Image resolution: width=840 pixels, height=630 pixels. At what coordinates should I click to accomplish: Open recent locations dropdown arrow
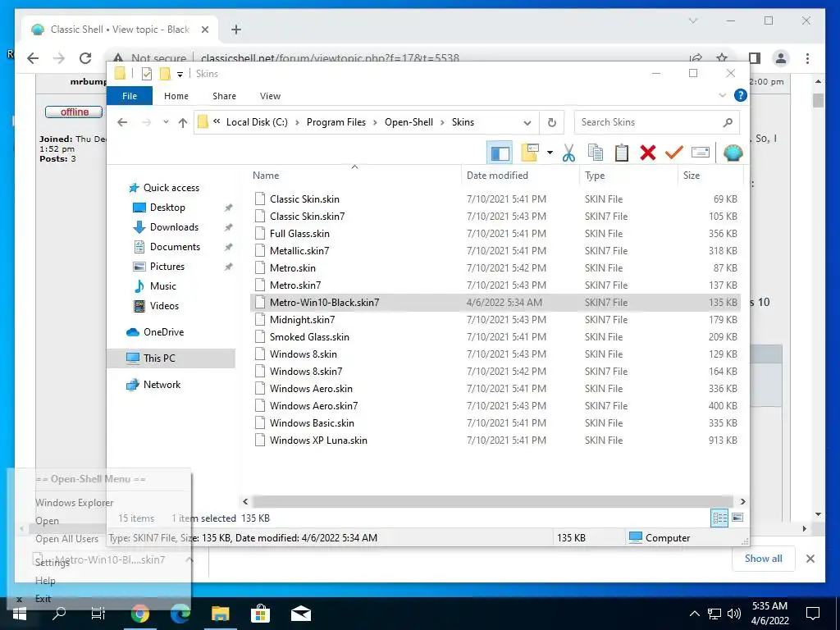166,122
